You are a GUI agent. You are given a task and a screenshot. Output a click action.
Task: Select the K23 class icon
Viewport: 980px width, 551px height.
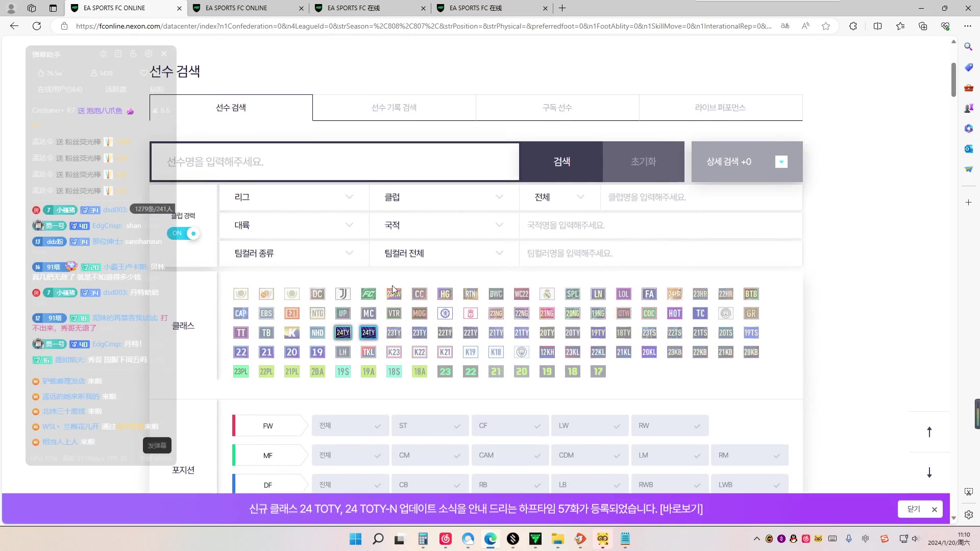394,352
